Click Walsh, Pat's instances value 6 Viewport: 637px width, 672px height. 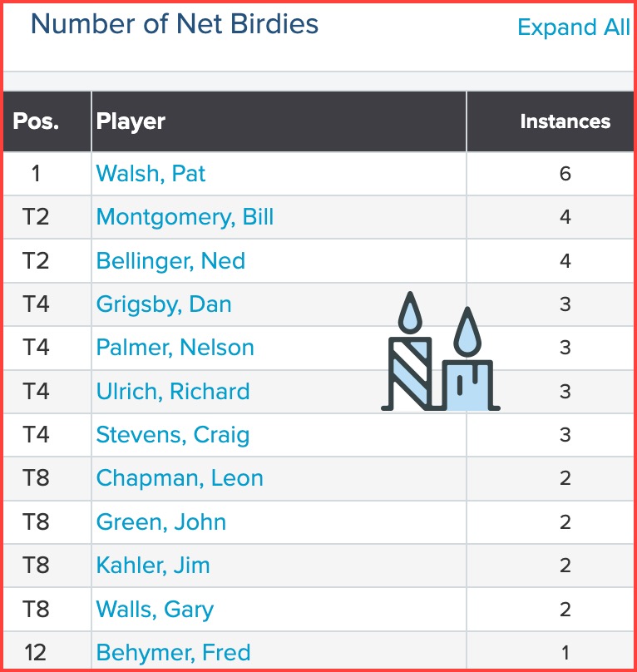pyautogui.click(x=565, y=174)
